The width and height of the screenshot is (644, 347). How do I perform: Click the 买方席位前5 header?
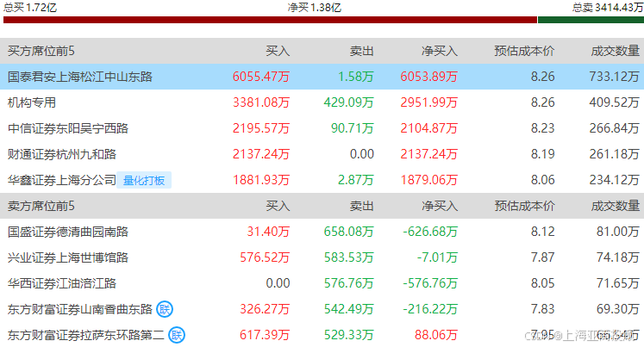[41, 51]
